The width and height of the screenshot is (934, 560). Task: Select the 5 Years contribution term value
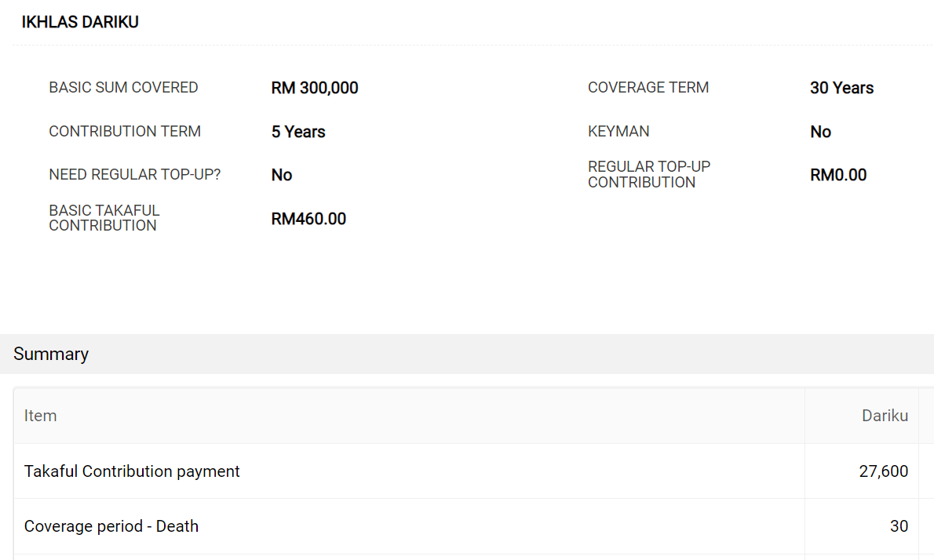[298, 132]
